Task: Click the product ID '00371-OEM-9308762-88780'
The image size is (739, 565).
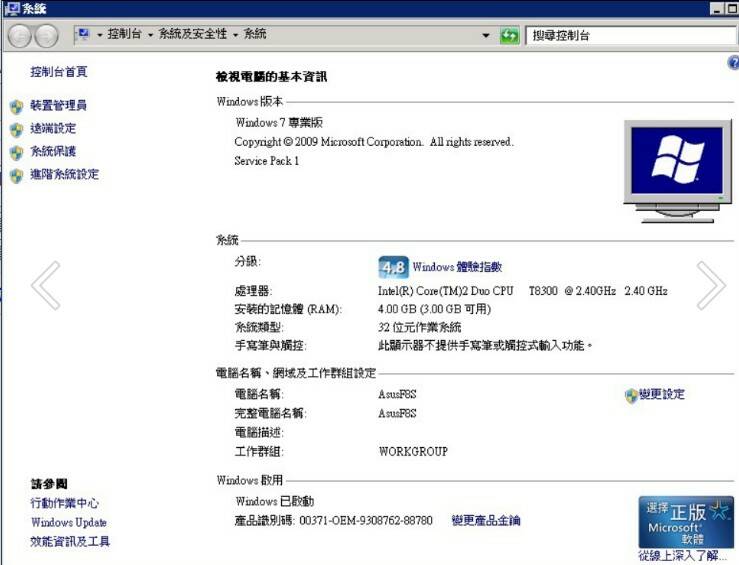Action: click(366, 521)
